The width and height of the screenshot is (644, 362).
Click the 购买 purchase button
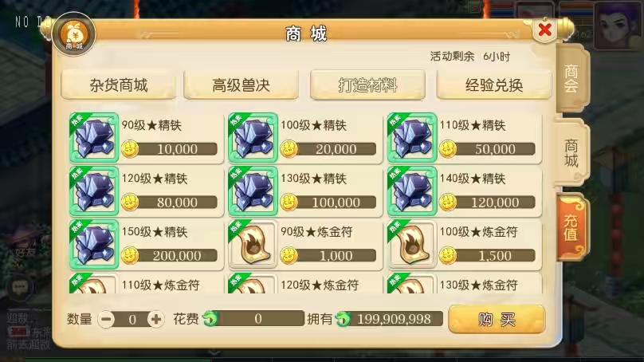coord(497,319)
